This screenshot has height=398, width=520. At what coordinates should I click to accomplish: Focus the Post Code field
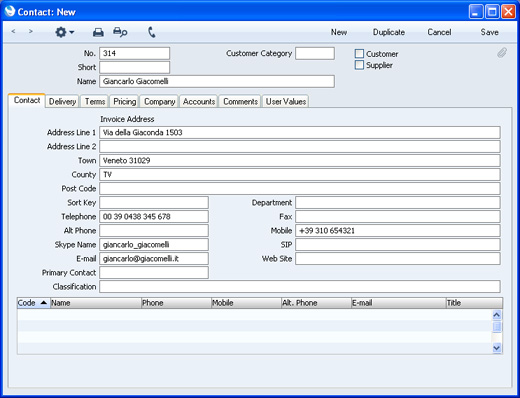300,189
